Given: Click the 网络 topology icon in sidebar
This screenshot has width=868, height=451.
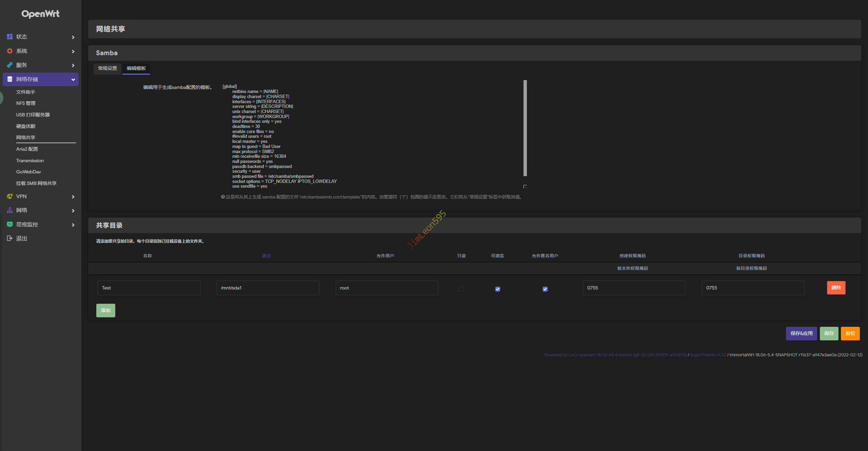Looking at the screenshot, I should (10, 210).
